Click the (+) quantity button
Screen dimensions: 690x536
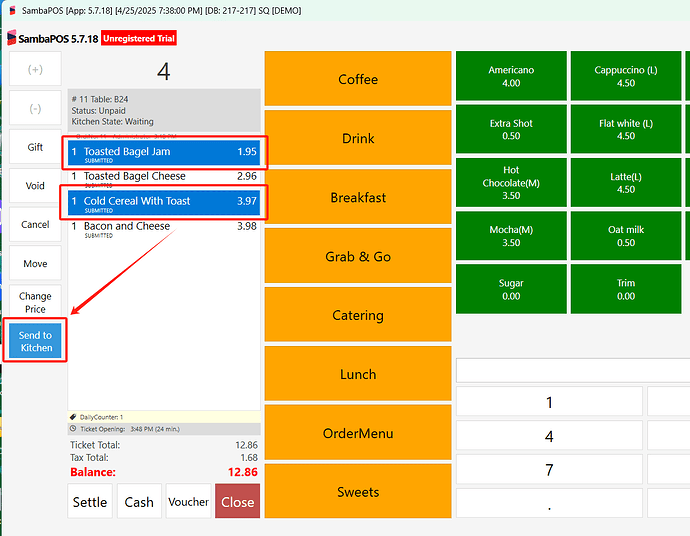tap(35, 69)
